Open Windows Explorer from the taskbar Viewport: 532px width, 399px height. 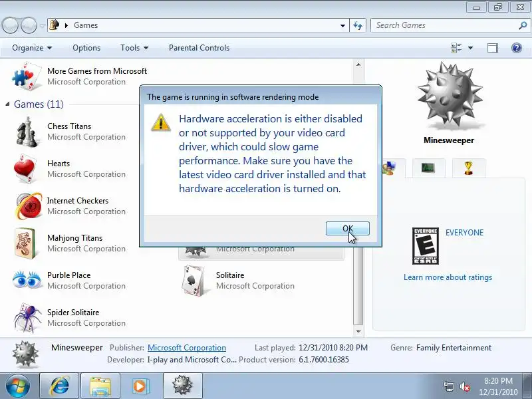point(100,386)
